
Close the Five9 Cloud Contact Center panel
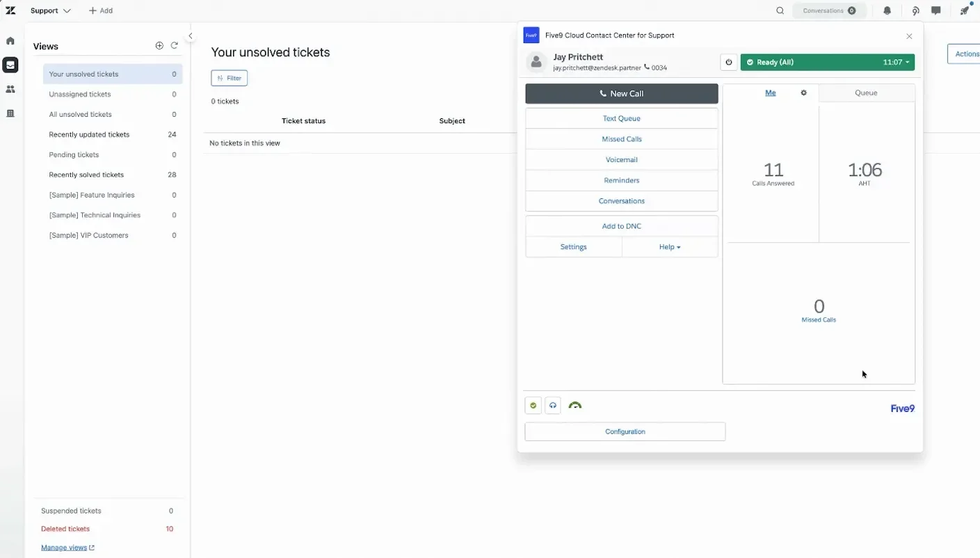[x=909, y=36]
